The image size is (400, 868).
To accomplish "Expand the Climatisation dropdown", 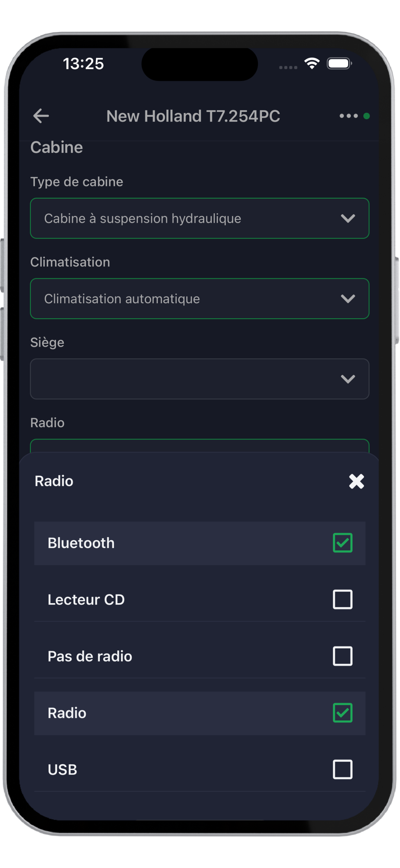I will point(199,299).
